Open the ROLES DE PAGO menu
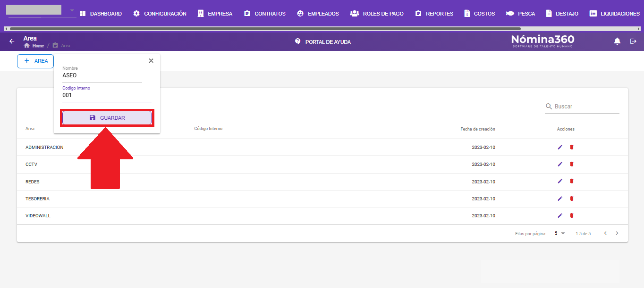The height and width of the screenshot is (288, 644). point(377,14)
